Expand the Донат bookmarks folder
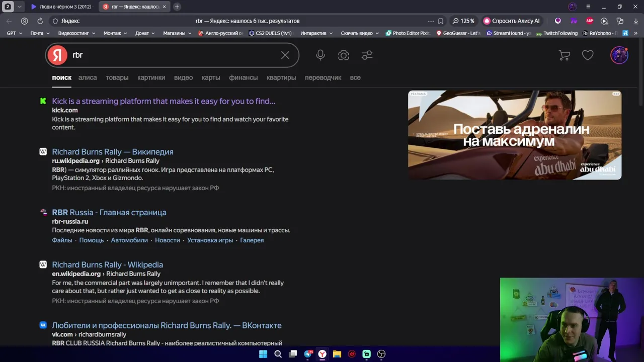The width and height of the screenshot is (644, 362). (x=145, y=33)
